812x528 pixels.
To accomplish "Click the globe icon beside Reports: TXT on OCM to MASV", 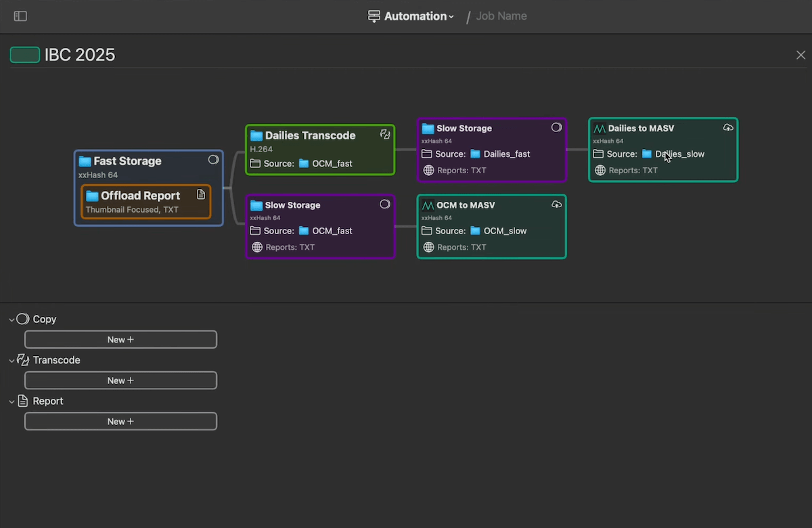I will (x=428, y=247).
